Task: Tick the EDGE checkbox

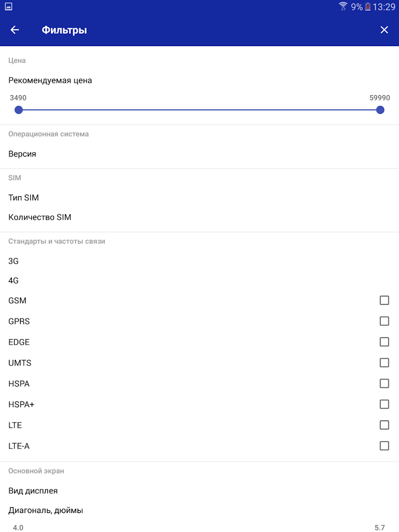Action: [384, 342]
